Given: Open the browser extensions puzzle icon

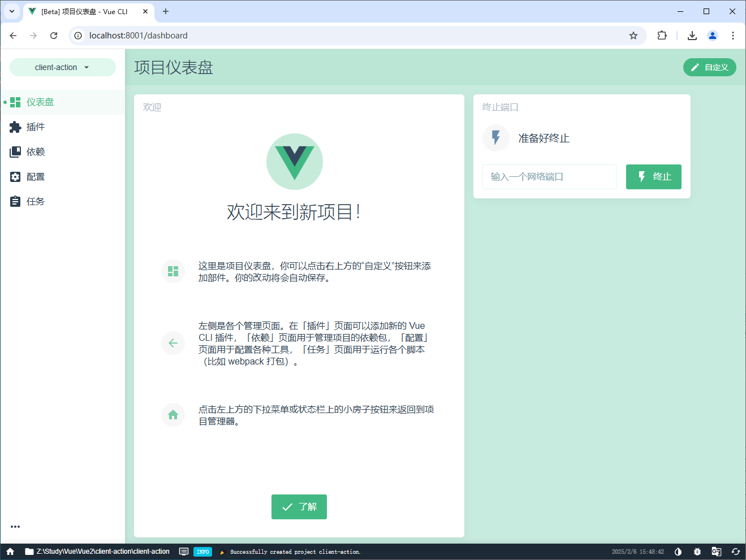Looking at the screenshot, I should [x=662, y=36].
